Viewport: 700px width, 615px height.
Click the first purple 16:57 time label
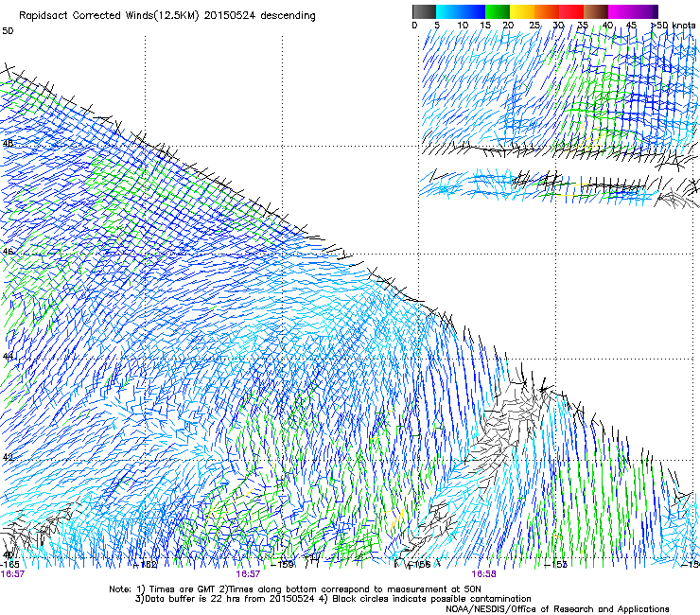point(12,574)
